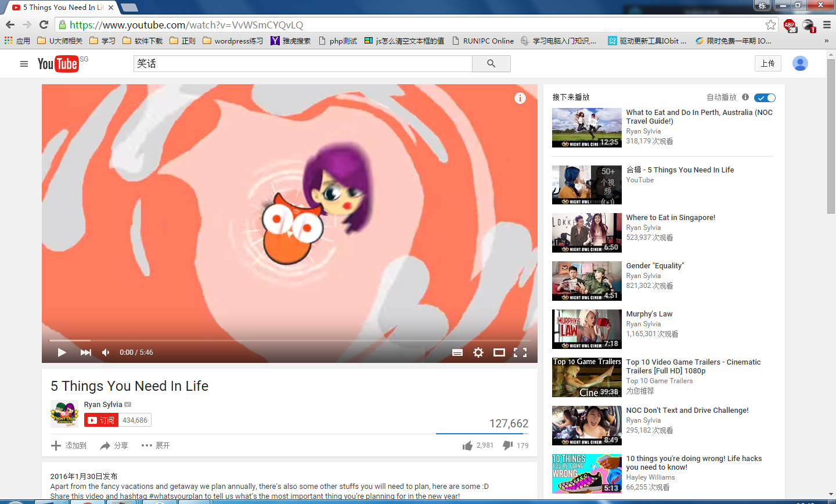836x504 pixels.
Task: Click the thumbs up like icon
Action: click(x=467, y=445)
